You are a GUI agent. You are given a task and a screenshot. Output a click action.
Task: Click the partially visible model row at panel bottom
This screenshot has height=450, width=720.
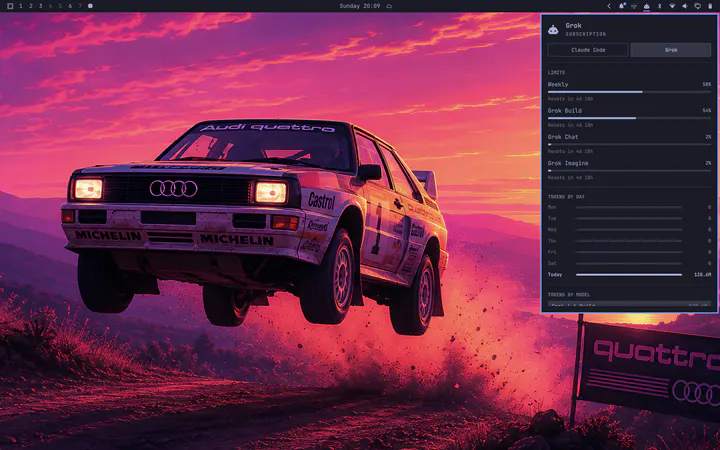pyautogui.click(x=629, y=304)
